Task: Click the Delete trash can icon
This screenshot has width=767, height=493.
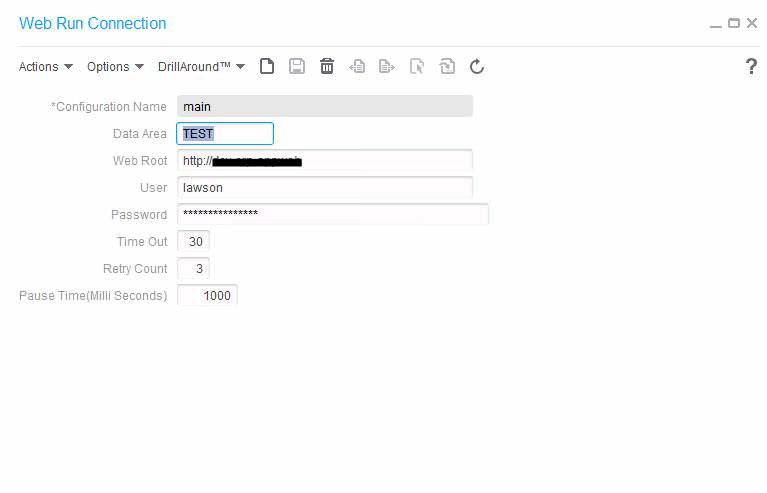Action: point(327,66)
